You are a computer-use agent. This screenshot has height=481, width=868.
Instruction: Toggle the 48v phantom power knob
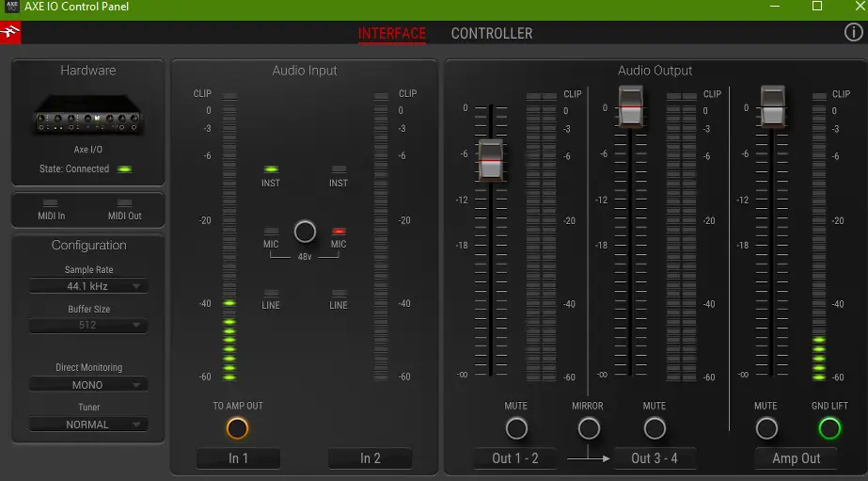tap(305, 232)
